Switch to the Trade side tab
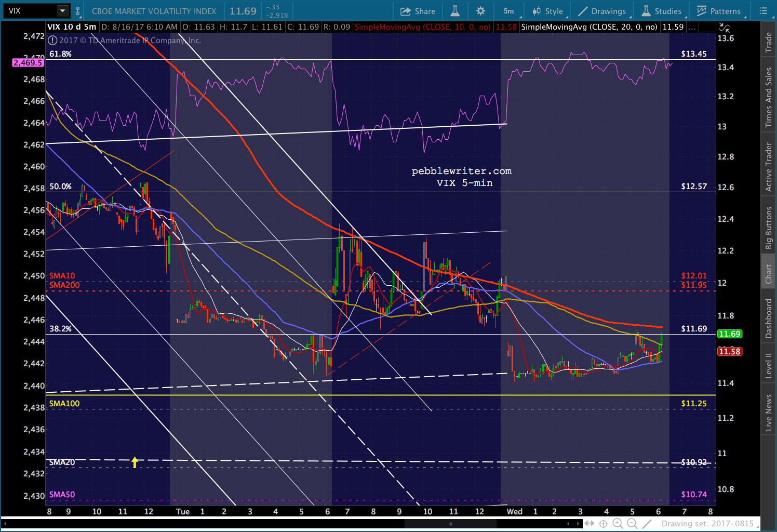Image resolution: width=777 pixels, height=532 pixels. (x=769, y=43)
